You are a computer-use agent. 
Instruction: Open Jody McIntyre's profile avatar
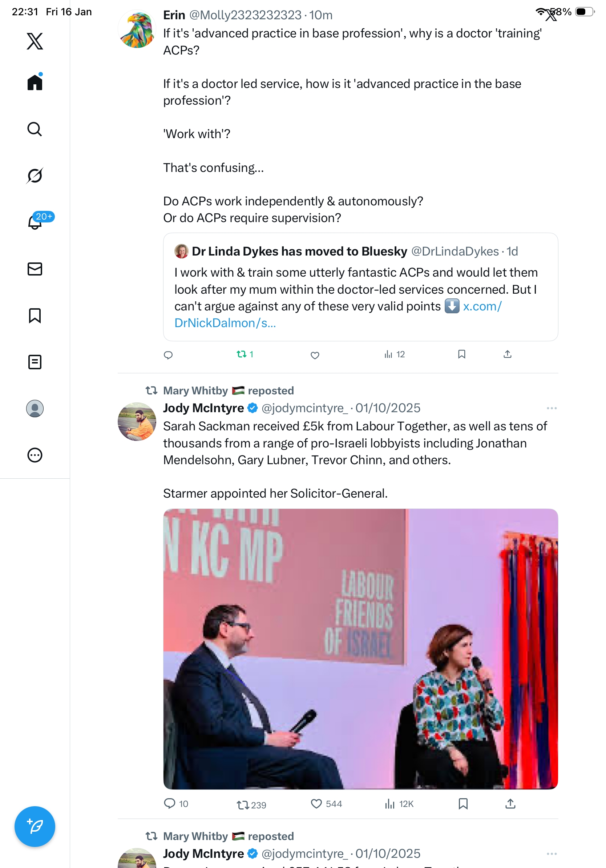tap(137, 421)
